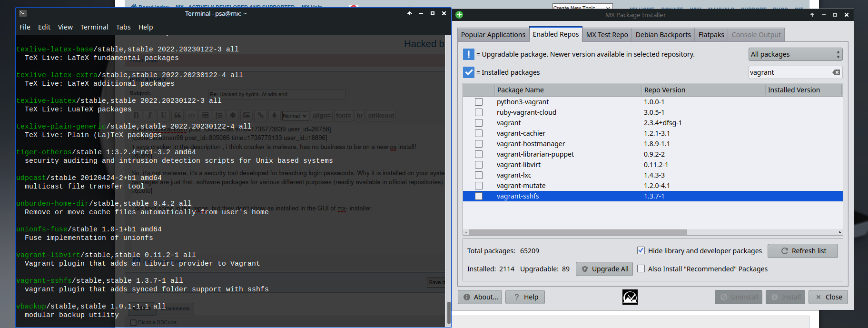Click the Help button in Package Installer

(x=525, y=297)
